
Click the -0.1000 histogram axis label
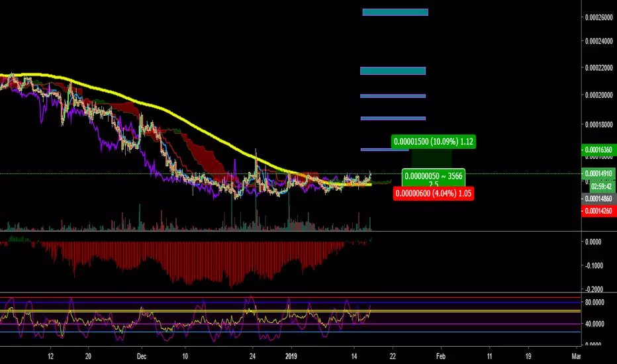coord(594,265)
